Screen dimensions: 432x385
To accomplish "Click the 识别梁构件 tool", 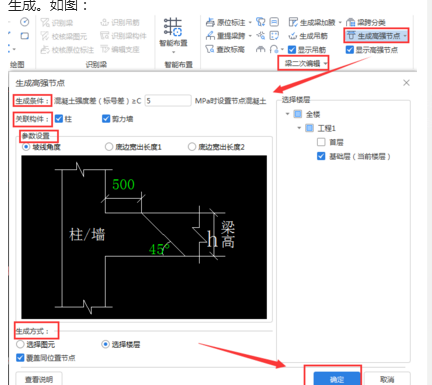I will coord(123,36).
